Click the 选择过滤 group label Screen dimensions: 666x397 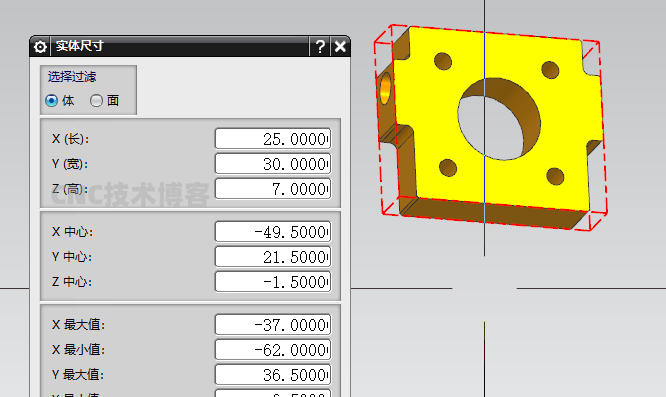72,77
